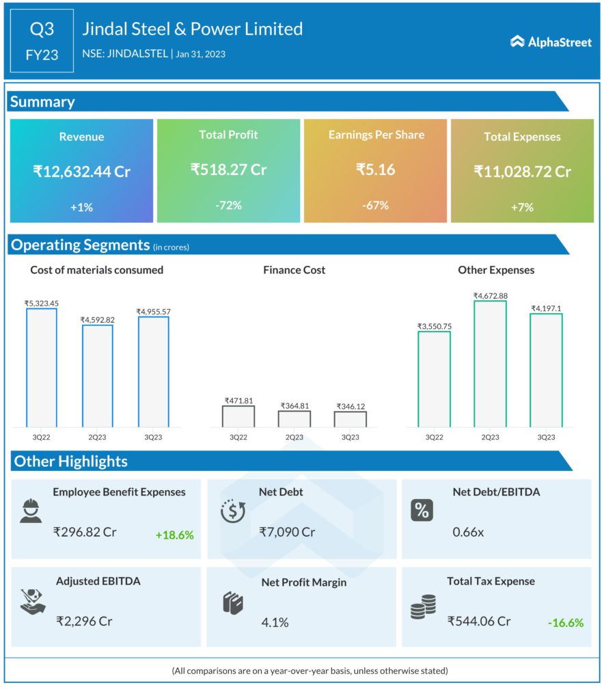
Task: Open the Total Expenses card
Action: point(522,171)
